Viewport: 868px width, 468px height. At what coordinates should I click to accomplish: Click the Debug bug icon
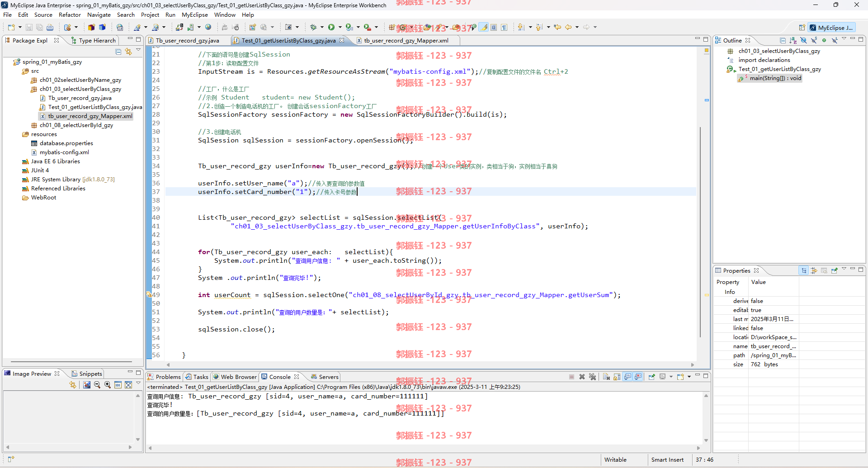coord(313,27)
